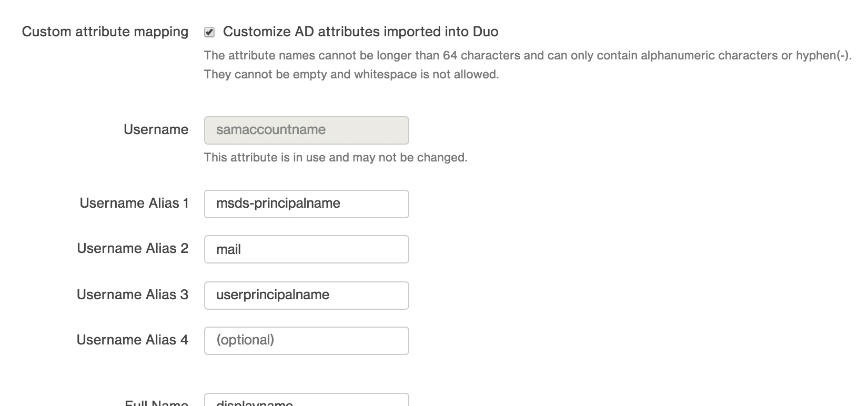Uncheck Customize AD attributes imported into Duo

coord(209,32)
